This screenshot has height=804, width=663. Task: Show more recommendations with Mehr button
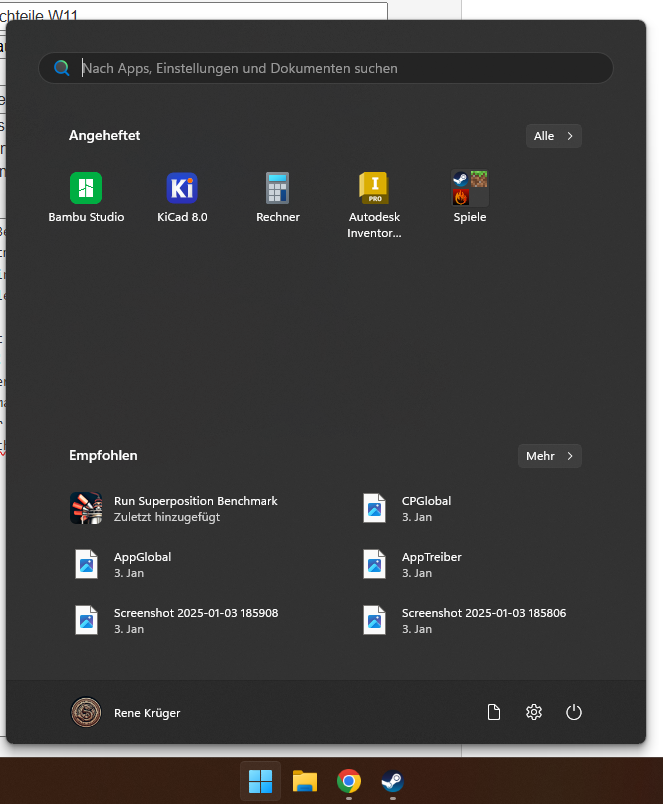[549, 456]
